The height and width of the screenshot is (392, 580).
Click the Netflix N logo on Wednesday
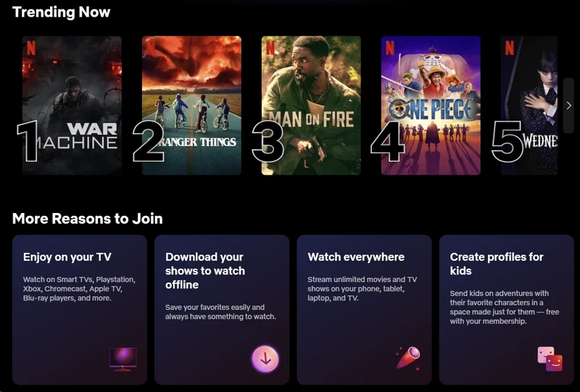(x=510, y=48)
